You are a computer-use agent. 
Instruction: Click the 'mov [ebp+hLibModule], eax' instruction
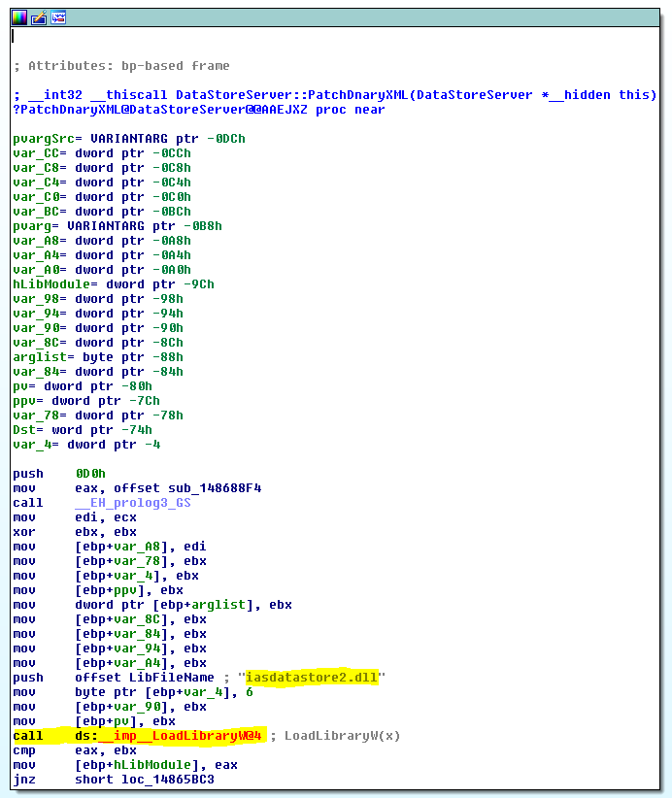click(x=125, y=765)
